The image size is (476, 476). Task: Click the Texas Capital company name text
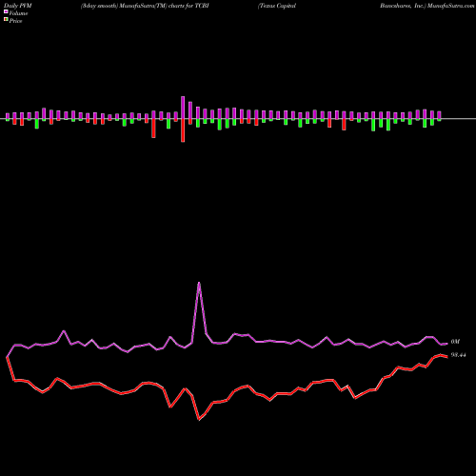tap(277, 6)
